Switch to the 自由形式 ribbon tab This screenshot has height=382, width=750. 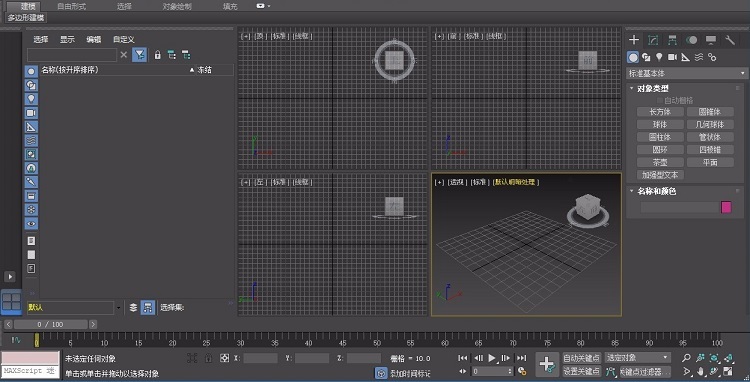[x=72, y=7]
